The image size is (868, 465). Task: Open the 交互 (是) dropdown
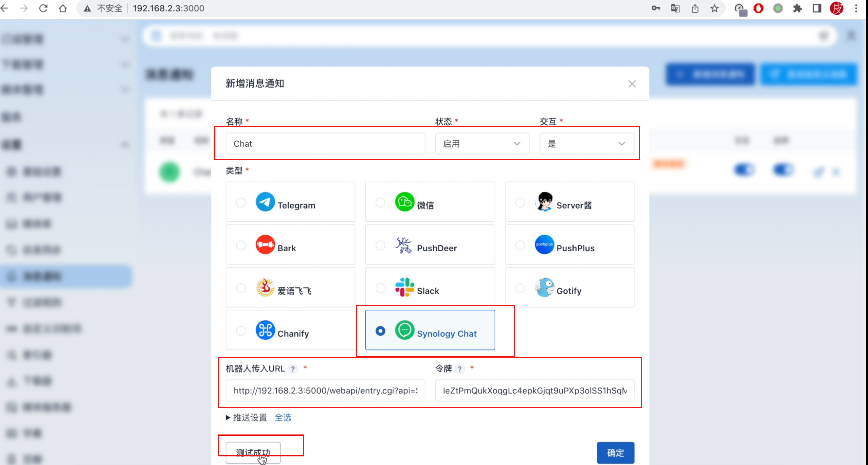pos(587,143)
